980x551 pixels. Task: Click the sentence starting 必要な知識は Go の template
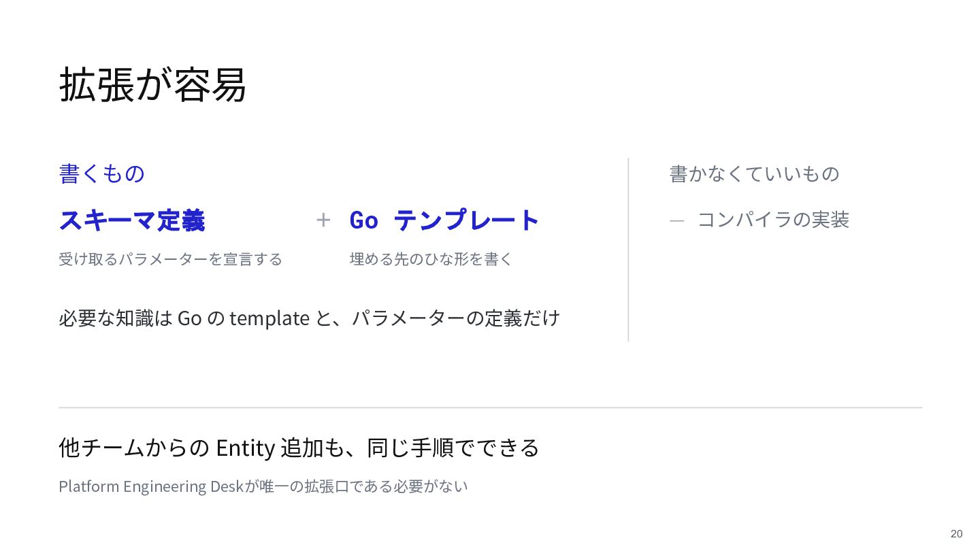(310, 318)
